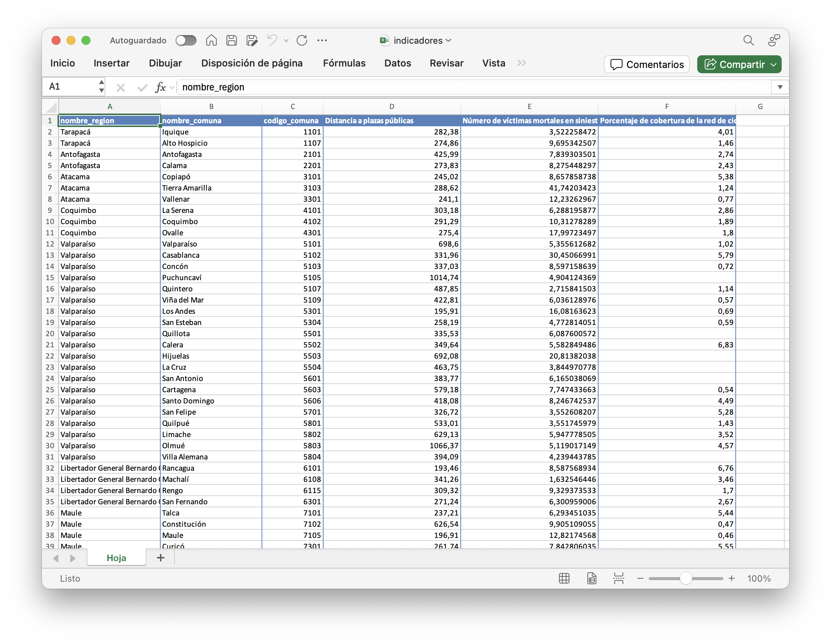Click the zoom slider handle
The height and width of the screenshot is (644, 831).
(x=685, y=578)
